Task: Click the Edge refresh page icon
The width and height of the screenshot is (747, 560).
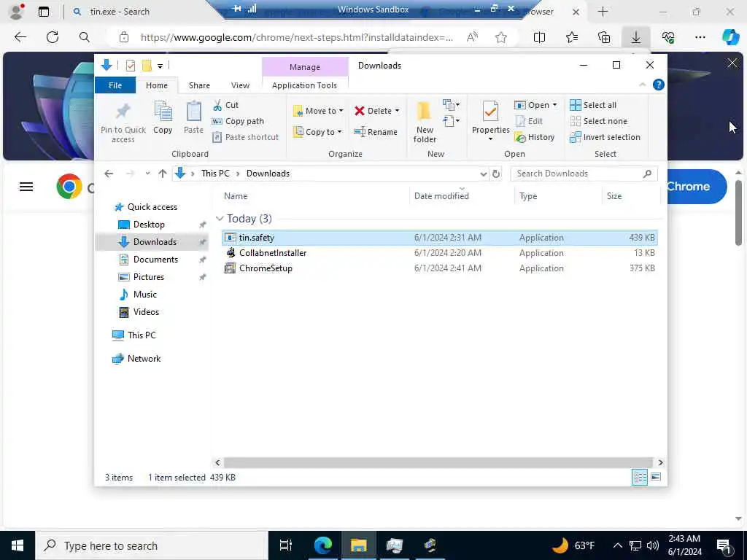Action: (x=53, y=37)
